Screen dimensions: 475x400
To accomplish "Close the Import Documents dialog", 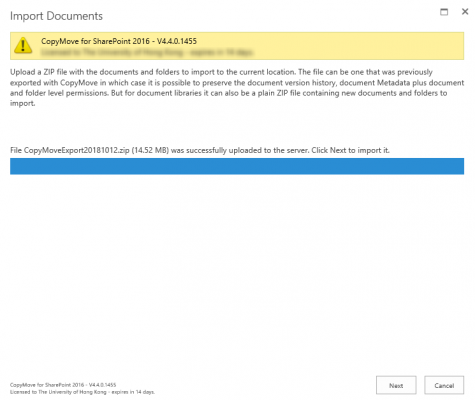I will pos(465,12).
